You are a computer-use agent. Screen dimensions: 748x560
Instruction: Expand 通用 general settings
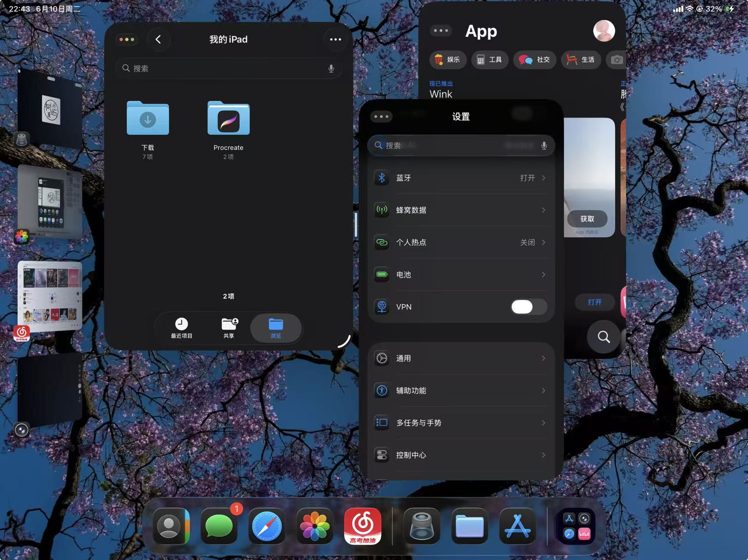pos(461,358)
